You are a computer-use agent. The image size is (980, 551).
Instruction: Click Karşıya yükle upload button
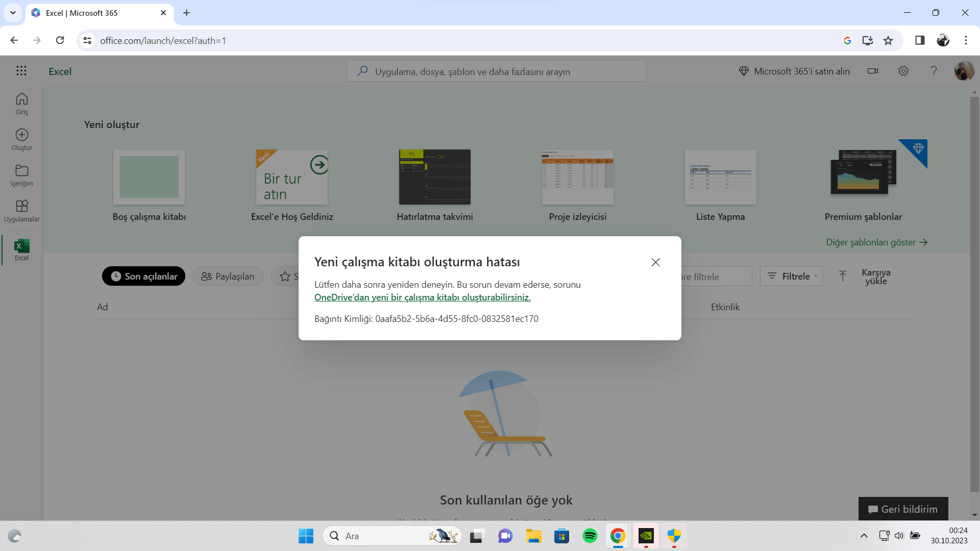pos(865,276)
